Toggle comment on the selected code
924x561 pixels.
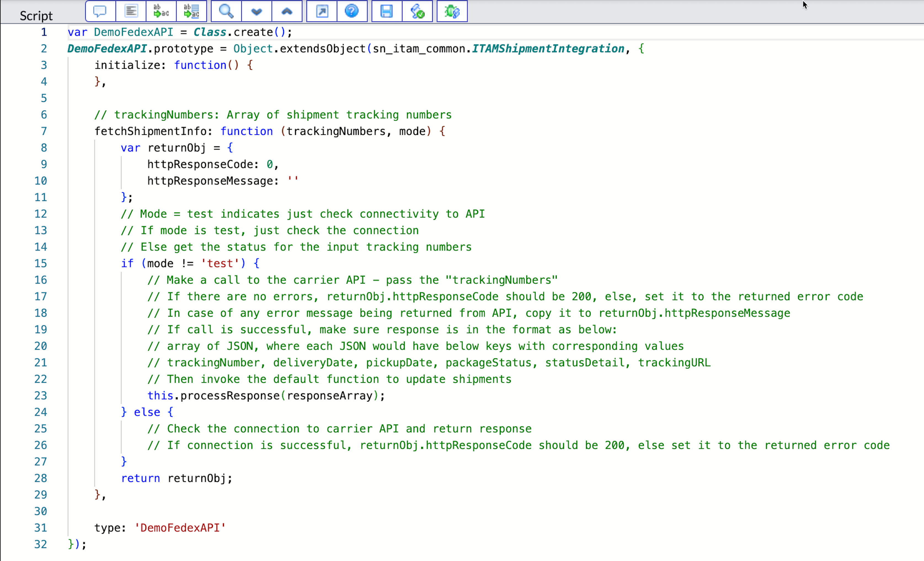(x=100, y=11)
